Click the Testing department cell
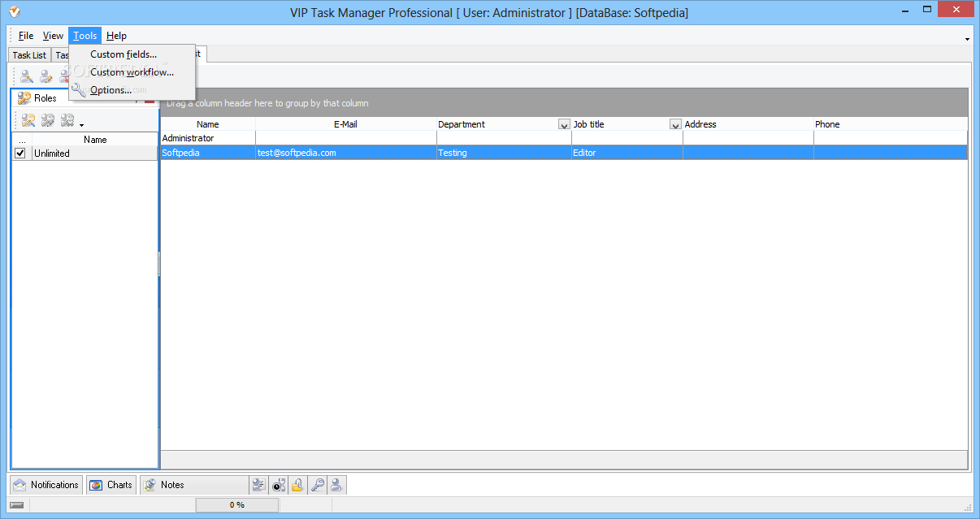This screenshot has width=980, height=519. click(504, 153)
